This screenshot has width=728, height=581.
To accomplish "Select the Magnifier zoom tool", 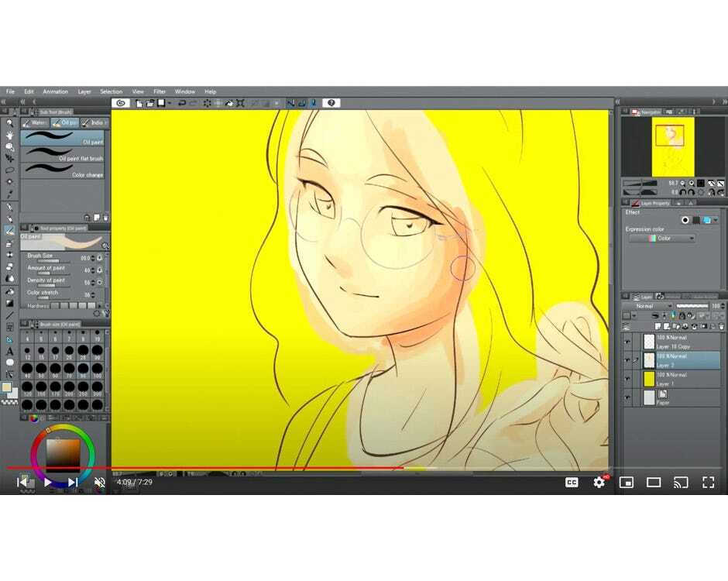I will pyautogui.click(x=9, y=123).
